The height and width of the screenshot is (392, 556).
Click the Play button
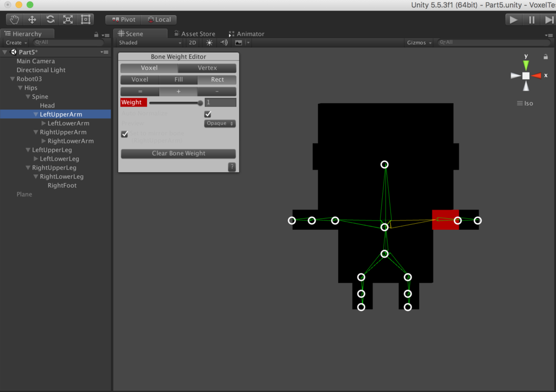(x=513, y=20)
